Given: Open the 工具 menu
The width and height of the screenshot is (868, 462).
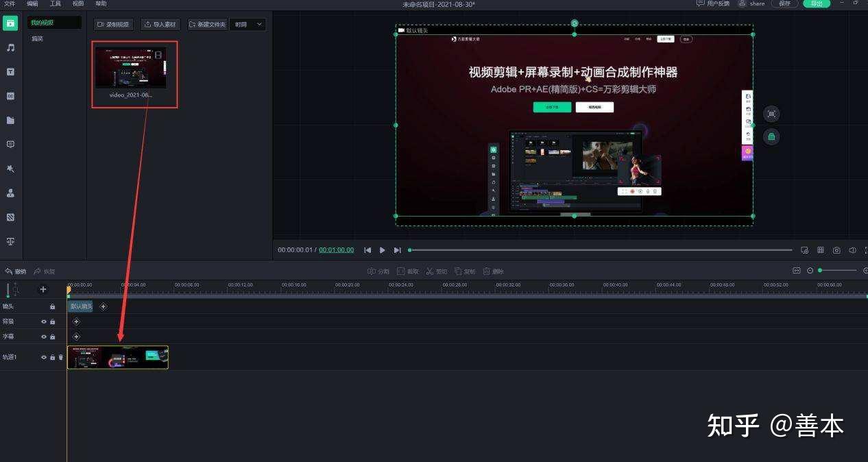Looking at the screenshot, I should pos(55,3).
